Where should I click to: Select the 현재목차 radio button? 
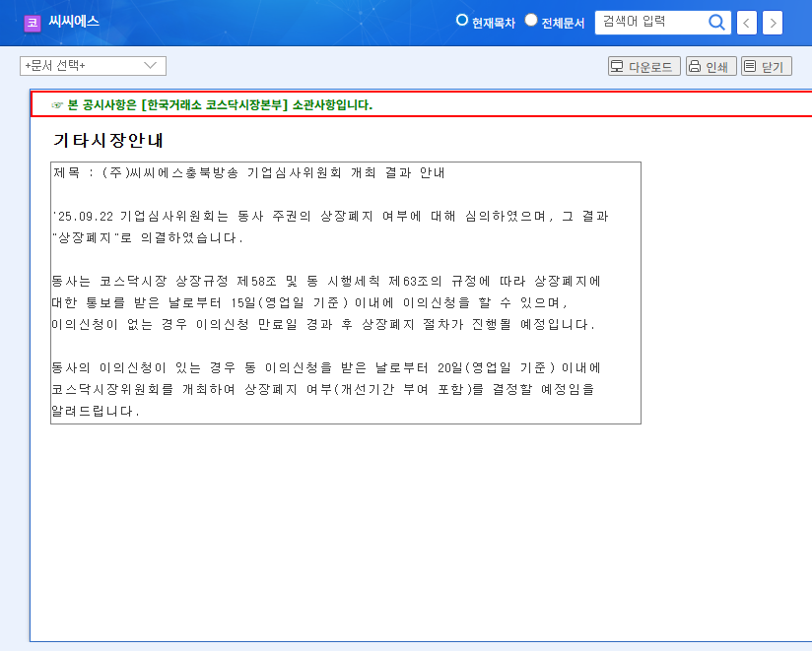click(x=461, y=20)
